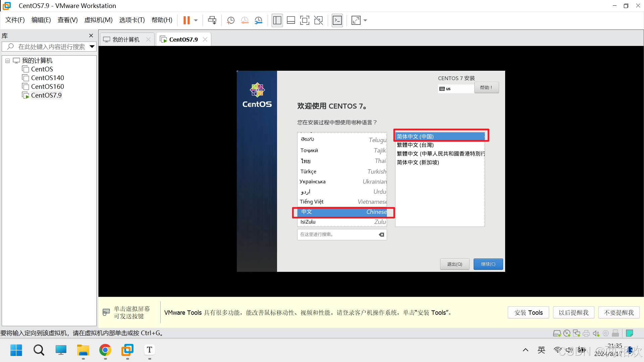
Task: Click the take snapshot icon
Action: pos(230,20)
